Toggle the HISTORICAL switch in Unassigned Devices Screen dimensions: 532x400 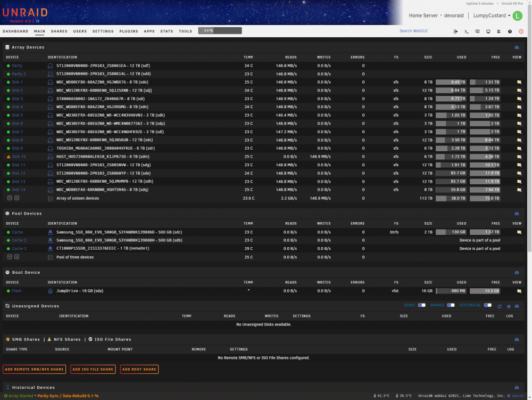pos(487,305)
